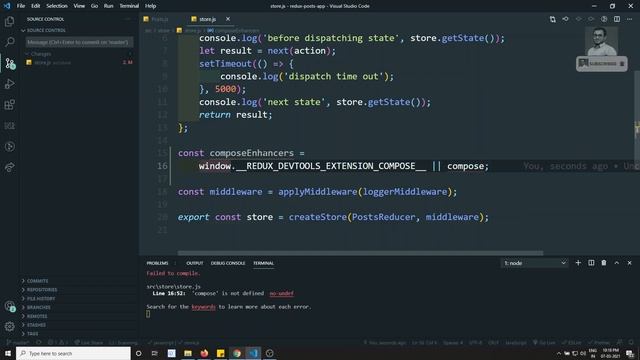Open changed store.js file in Changes list
This screenshot has width=640, height=360.
coord(78,62)
